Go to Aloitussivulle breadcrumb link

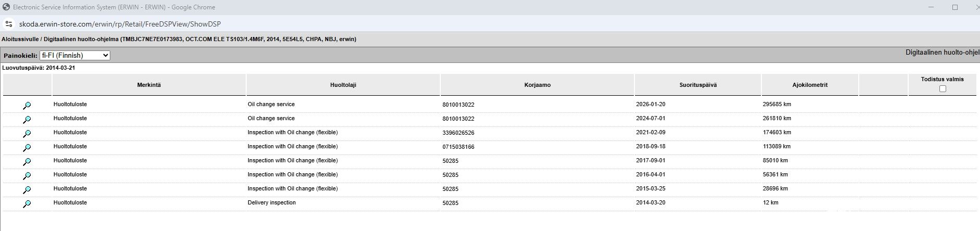20,39
